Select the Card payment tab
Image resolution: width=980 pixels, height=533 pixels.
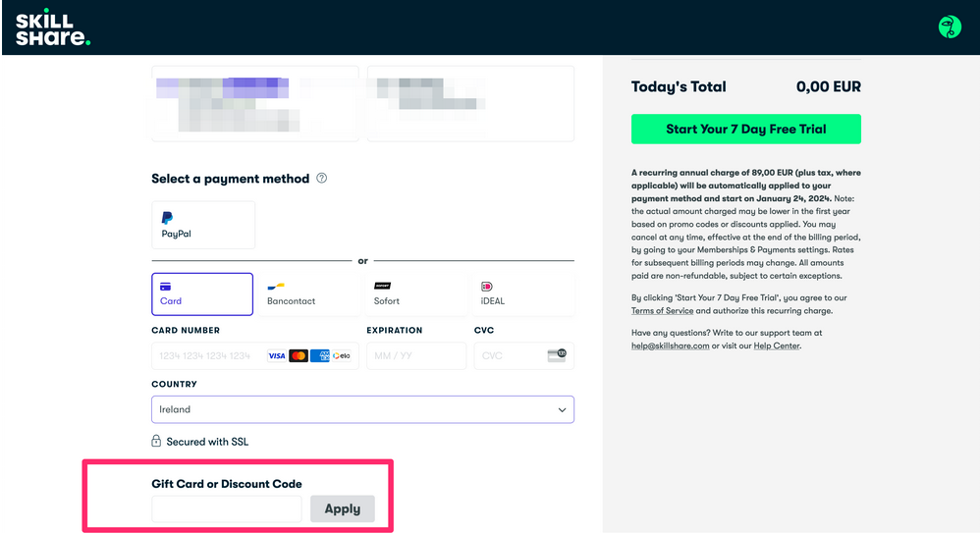point(202,293)
